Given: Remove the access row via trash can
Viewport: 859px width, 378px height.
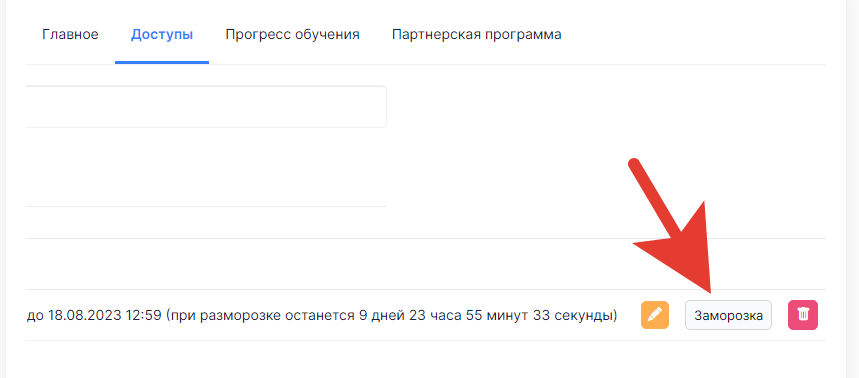Looking at the screenshot, I should tap(803, 315).
